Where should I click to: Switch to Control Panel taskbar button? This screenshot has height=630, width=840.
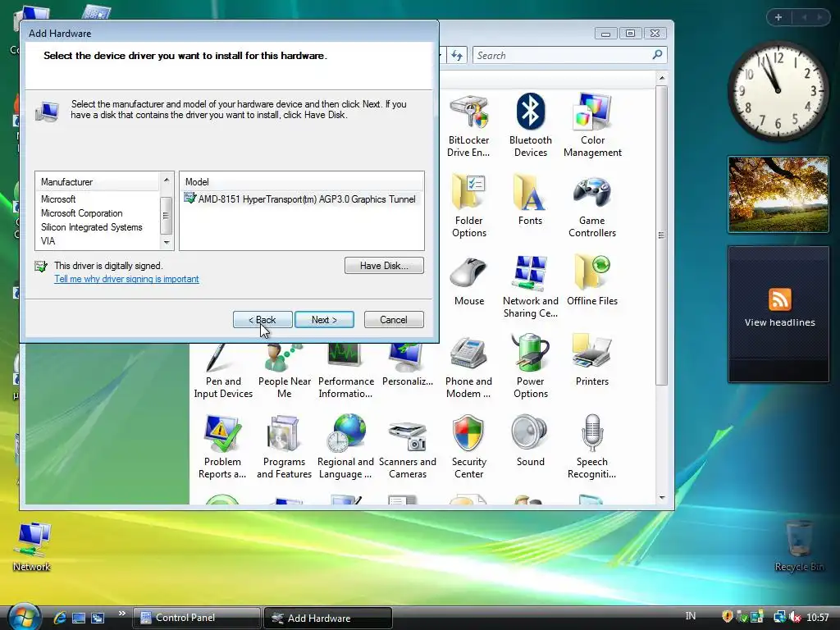(x=197, y=618)
